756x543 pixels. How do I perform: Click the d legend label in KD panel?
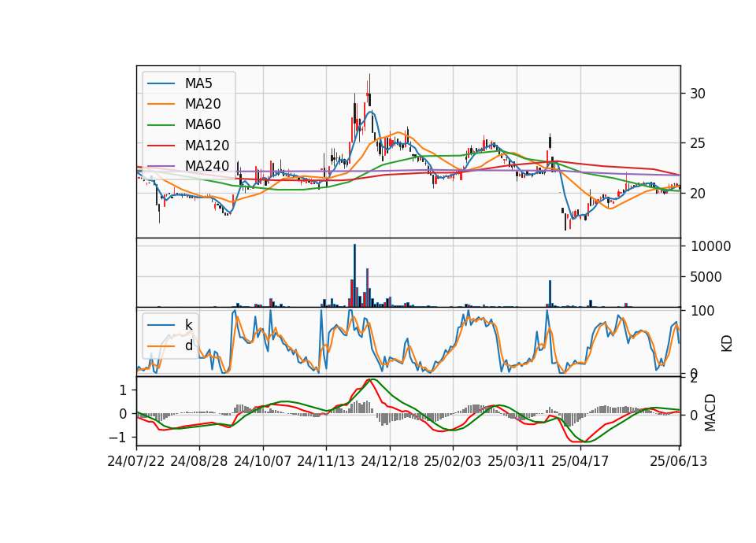tap(189, 345)
